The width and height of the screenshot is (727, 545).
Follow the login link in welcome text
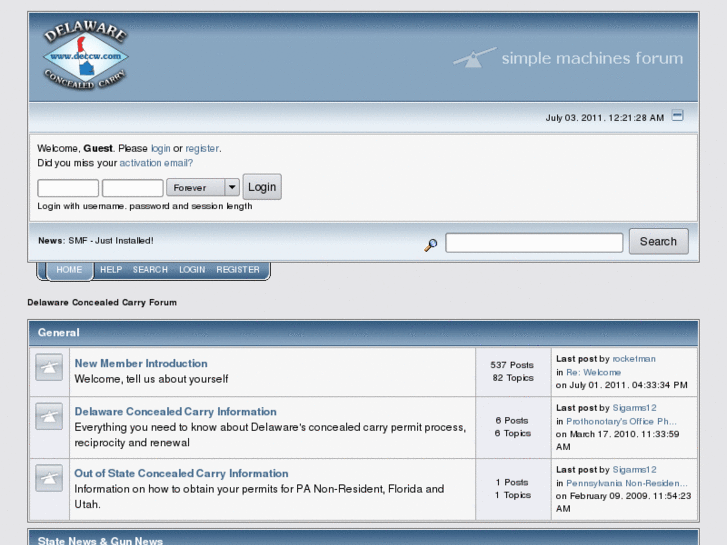click(160, 148)
